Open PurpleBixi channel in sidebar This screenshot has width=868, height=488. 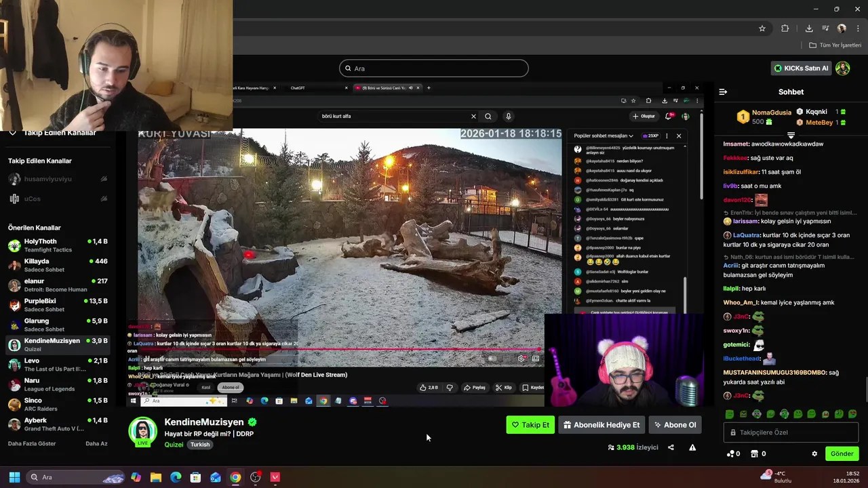(x=58, y=305)
